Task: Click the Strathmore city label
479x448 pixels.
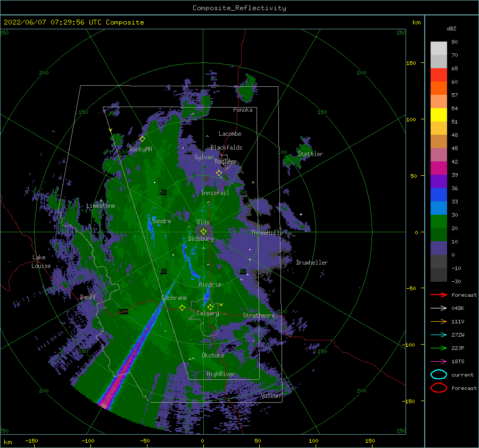Action: [x=259, y=315]
